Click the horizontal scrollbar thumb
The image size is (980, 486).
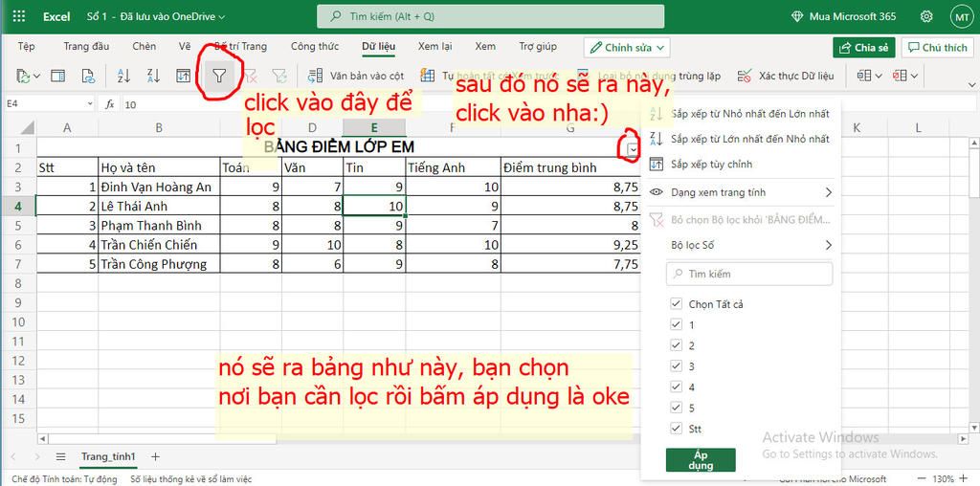tap(163, 439)
